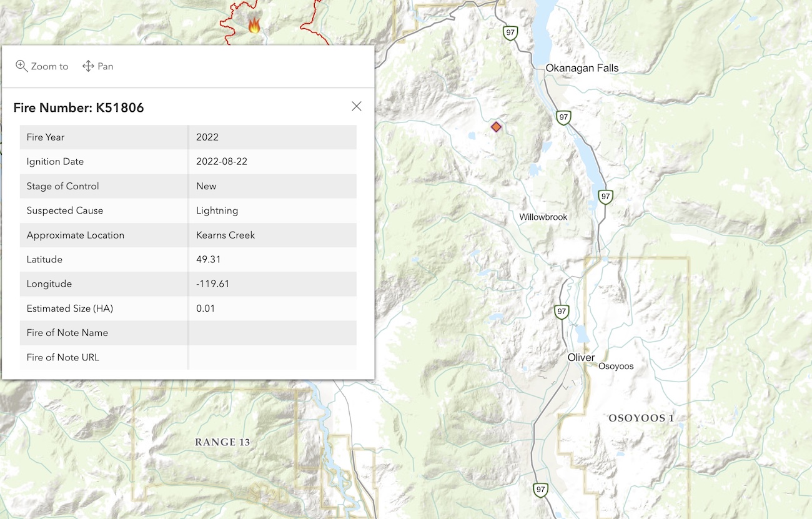Click the Highway 97 shield east of the lake
Viewport: 812px width, 519px height.
pos(563,117)
